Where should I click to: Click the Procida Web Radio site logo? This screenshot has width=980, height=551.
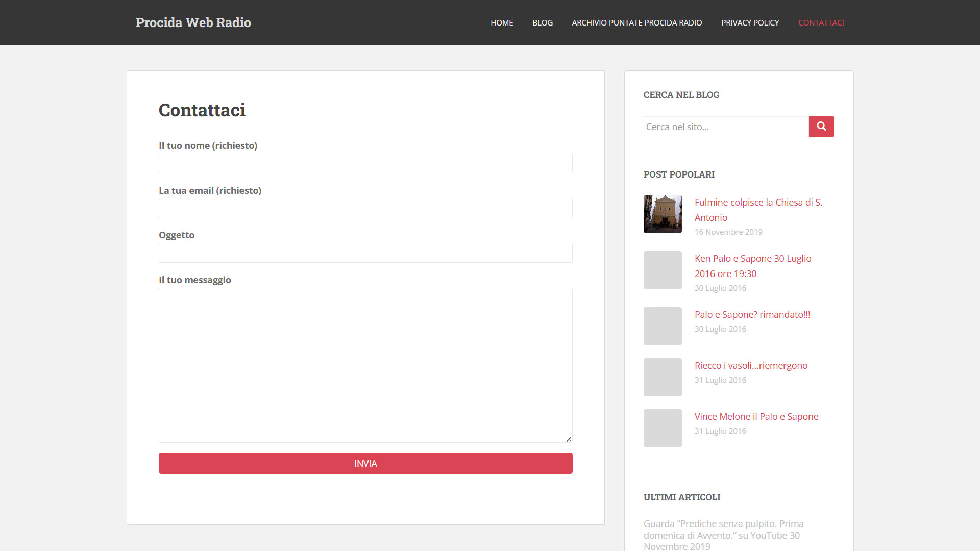(x=193, y=22)
